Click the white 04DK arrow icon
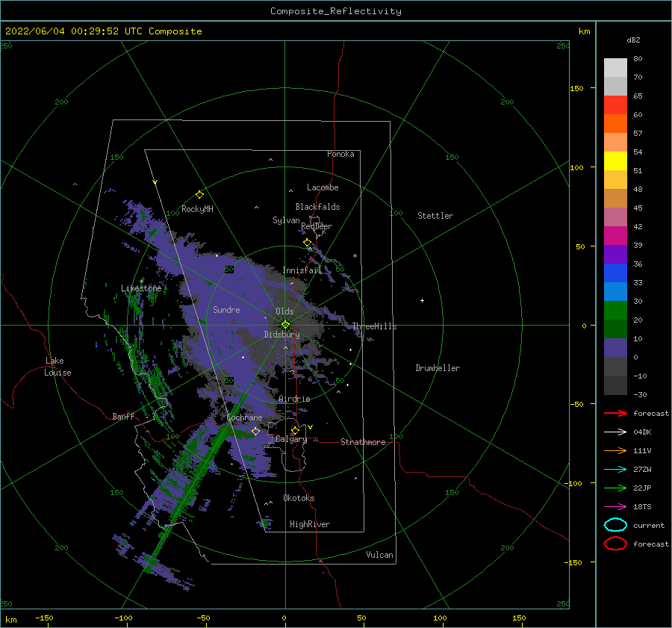672x628 pixels. [615, 432]
